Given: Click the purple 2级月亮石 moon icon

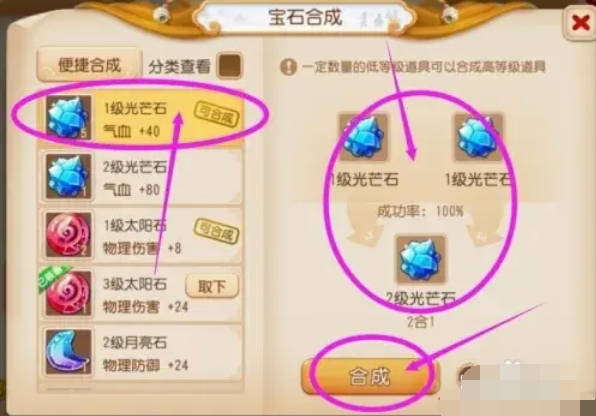Looking at the screenshot, I should pos(68,352).
